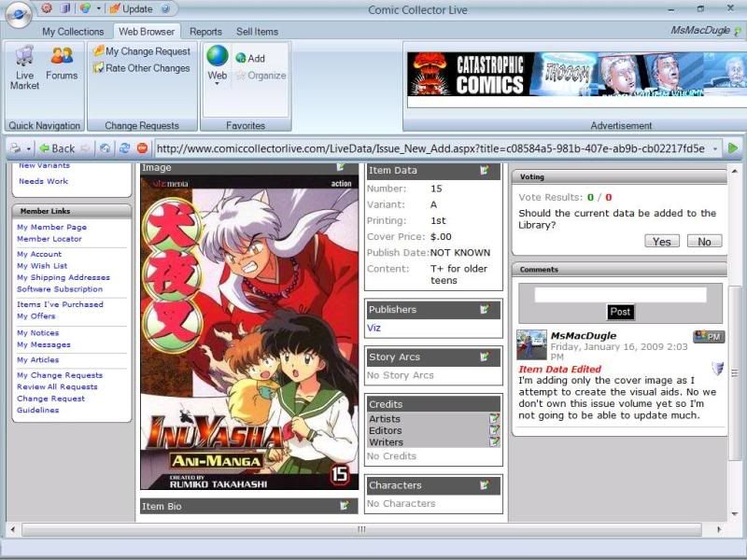747x560 pixels.
Task: Go Back in the browser
Action: point(57,148)
